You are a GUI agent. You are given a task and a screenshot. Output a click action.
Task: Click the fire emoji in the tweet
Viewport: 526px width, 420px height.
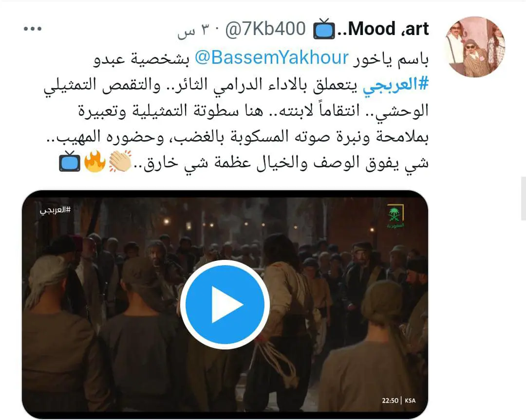(94, 162)
